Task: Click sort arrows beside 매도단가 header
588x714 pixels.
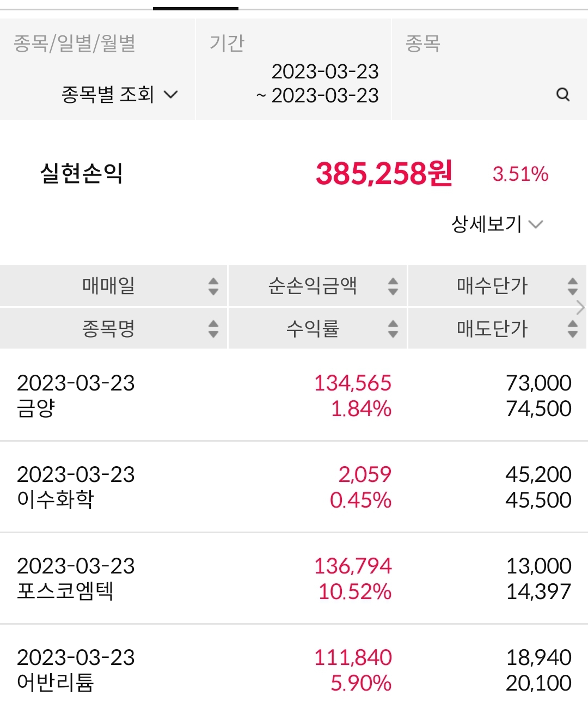Action: 572,328
